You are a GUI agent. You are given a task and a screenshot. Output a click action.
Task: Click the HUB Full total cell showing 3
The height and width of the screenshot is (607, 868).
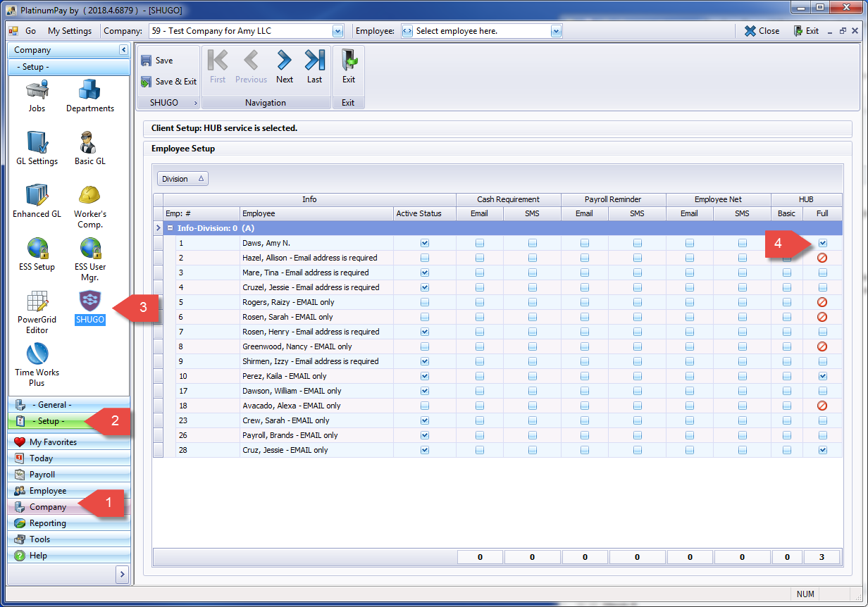[x=822, y=557]
